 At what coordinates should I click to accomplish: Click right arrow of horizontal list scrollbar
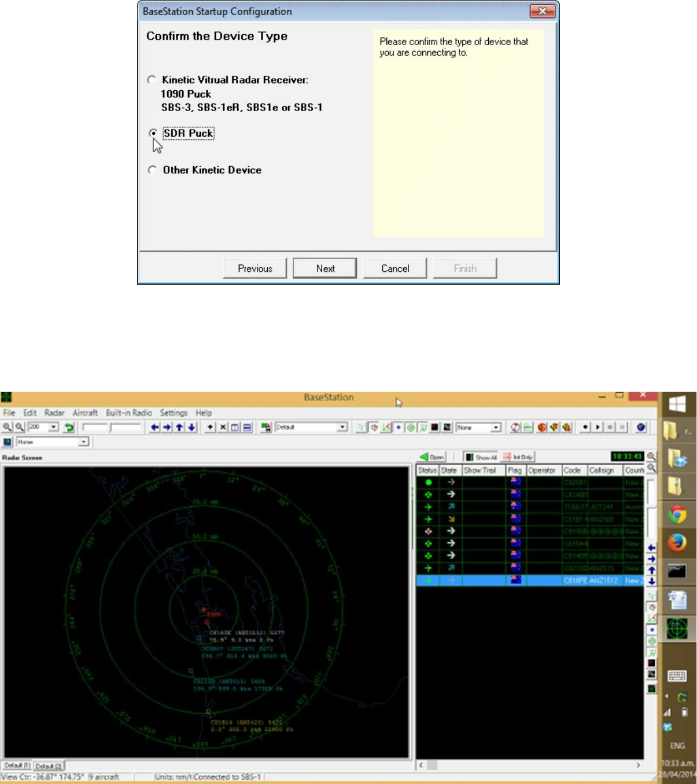coord(638,765)
